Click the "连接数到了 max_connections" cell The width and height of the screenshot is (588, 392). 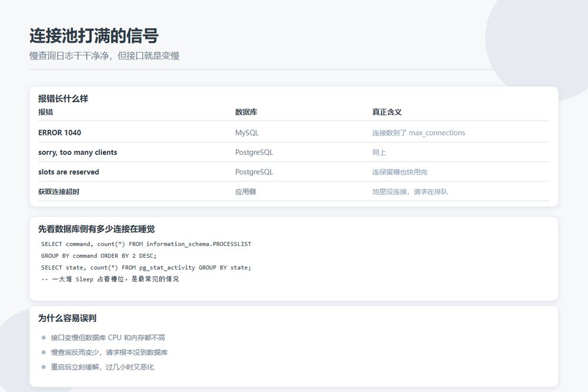419,132
